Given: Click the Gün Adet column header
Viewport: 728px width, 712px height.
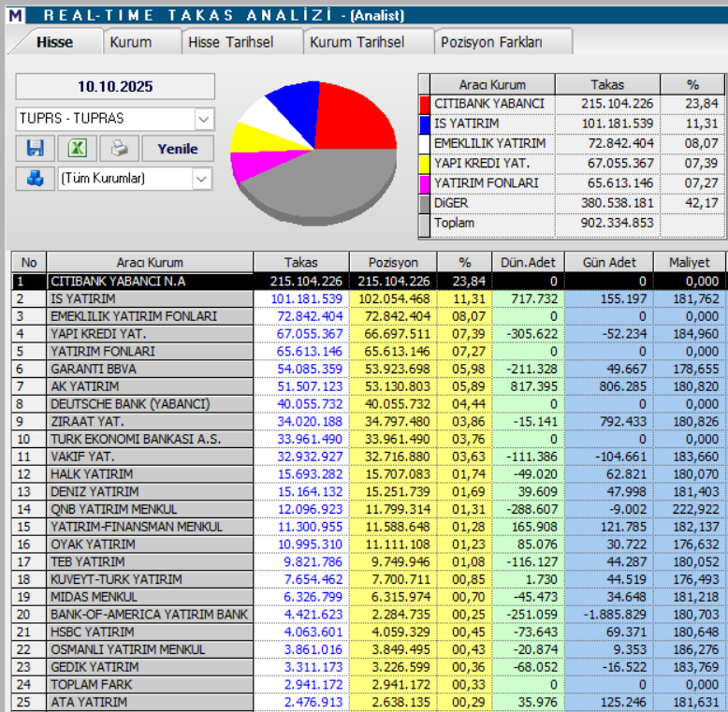Looking at the screenshot, I should [x=609, y=262].
